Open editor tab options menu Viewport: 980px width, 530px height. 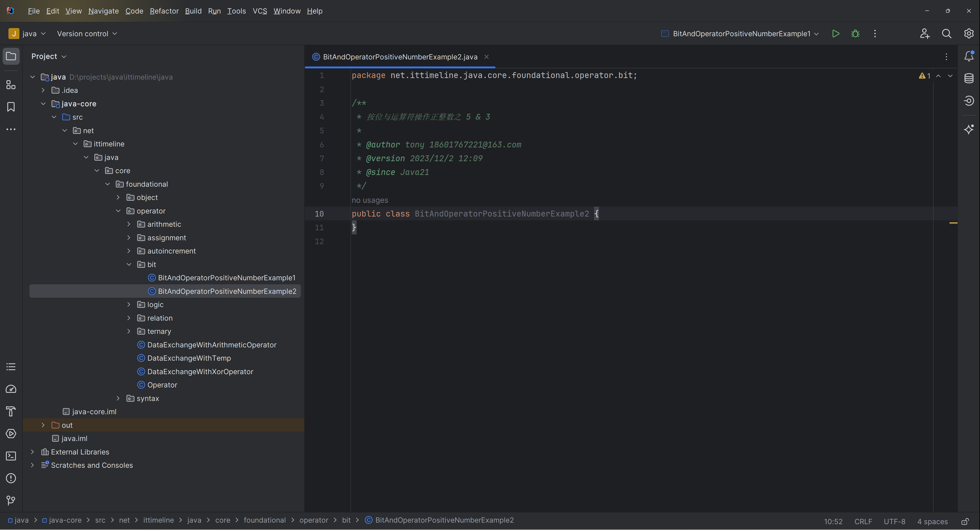click(x=947, y=57)
